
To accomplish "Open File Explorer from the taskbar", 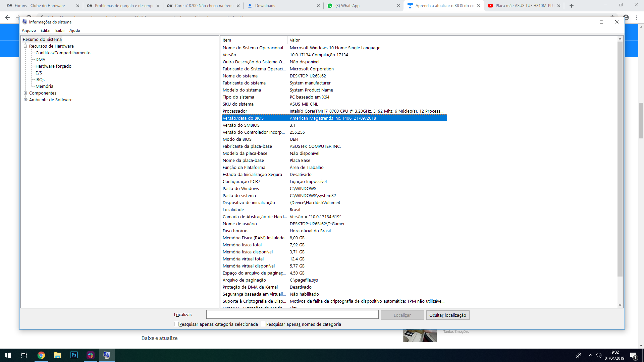I will click(58, 355).
